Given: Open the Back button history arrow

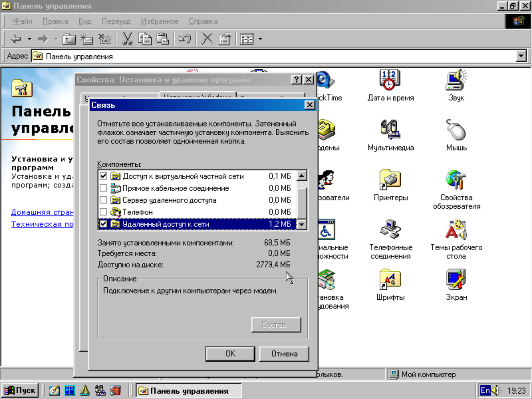Looking at the screenshot, I should click(x=30, y=39).
